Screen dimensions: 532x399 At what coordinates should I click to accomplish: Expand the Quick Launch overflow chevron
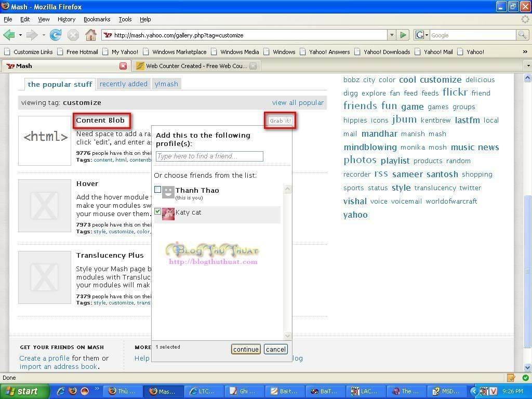[97, 389]
